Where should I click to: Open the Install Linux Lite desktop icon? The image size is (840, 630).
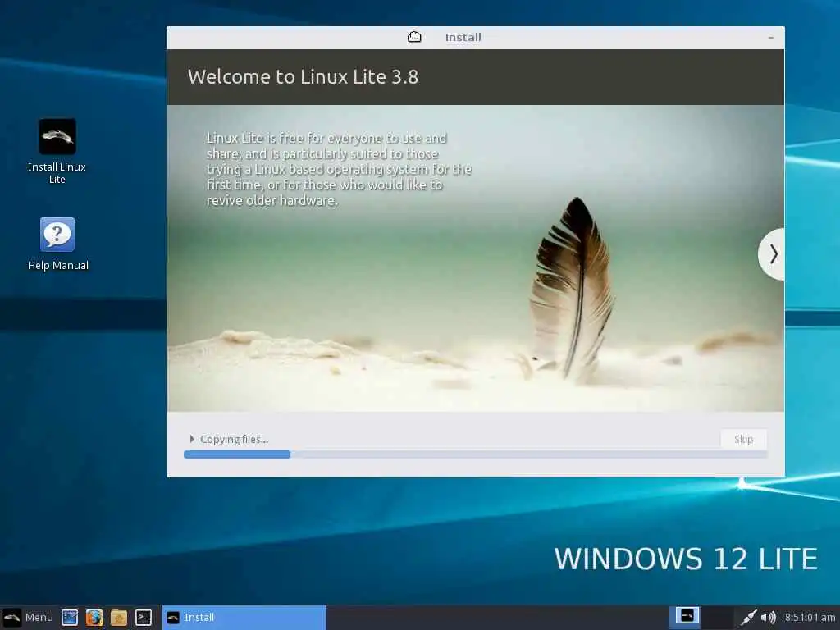(x=57, y=151)
